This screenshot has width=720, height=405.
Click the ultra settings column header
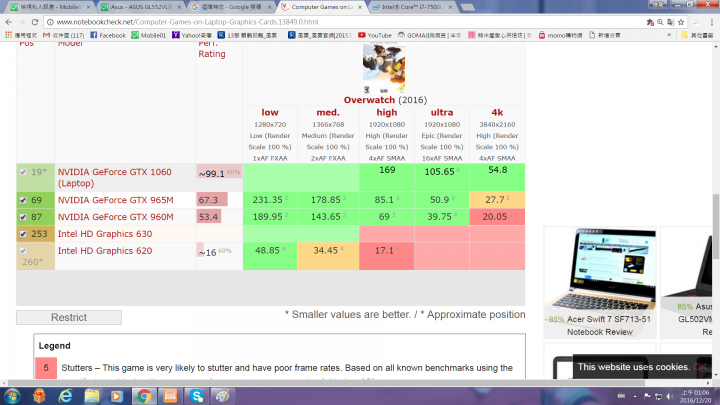tap(442, 112)
